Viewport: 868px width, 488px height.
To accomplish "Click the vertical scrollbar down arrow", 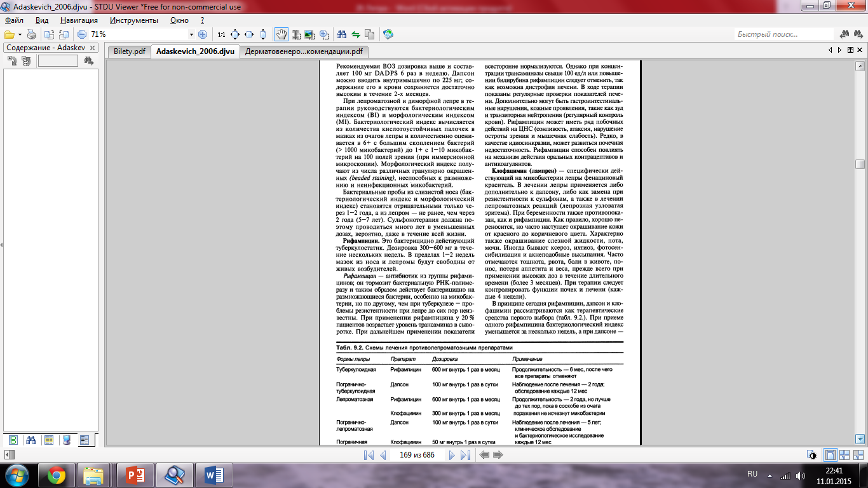I will 860,438.
